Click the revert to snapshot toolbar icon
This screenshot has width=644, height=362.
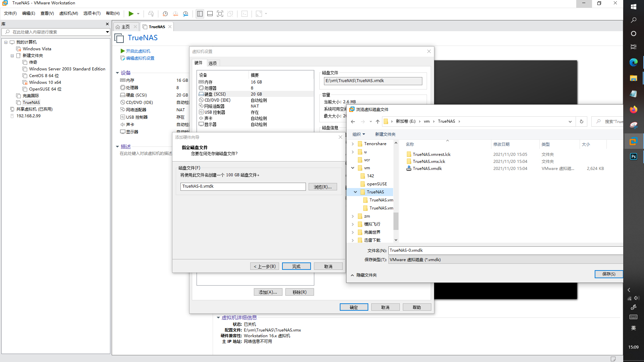[175, 14]
